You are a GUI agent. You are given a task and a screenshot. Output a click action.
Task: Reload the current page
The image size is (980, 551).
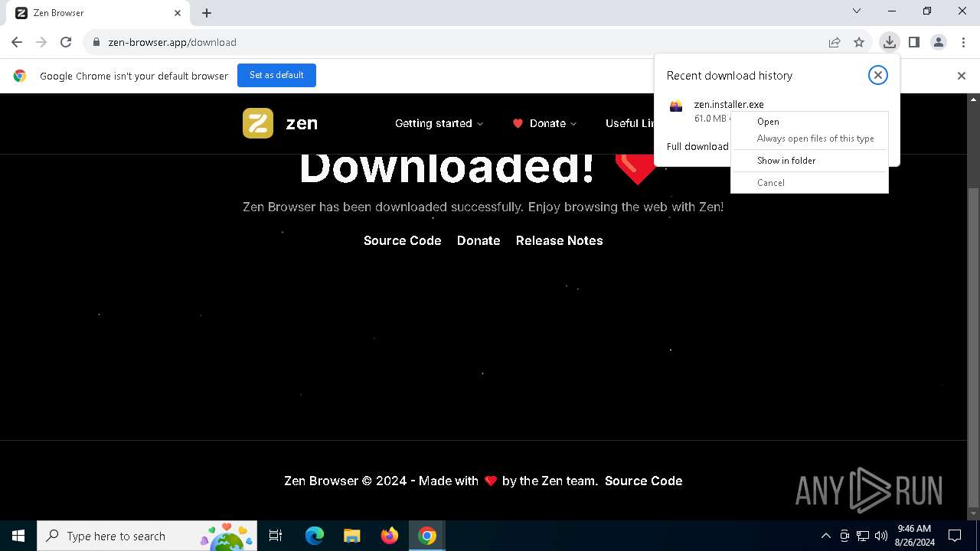66,42
